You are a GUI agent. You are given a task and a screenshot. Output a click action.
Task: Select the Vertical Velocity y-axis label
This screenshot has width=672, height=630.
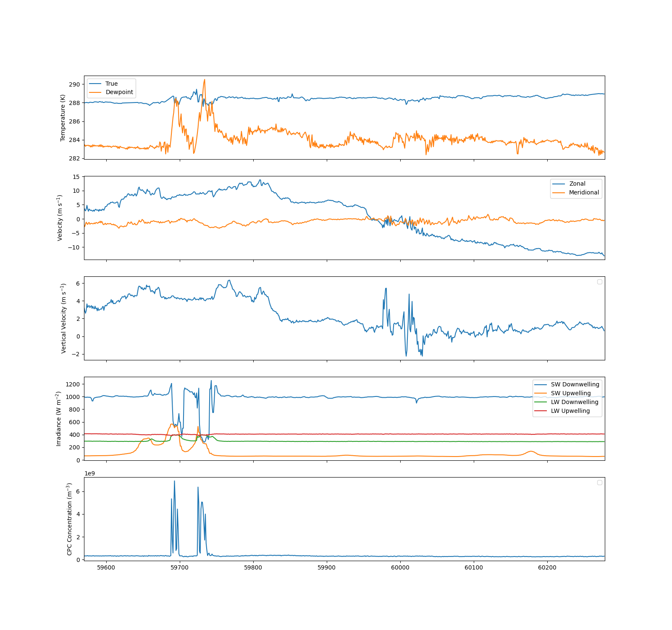coord(63,318)
